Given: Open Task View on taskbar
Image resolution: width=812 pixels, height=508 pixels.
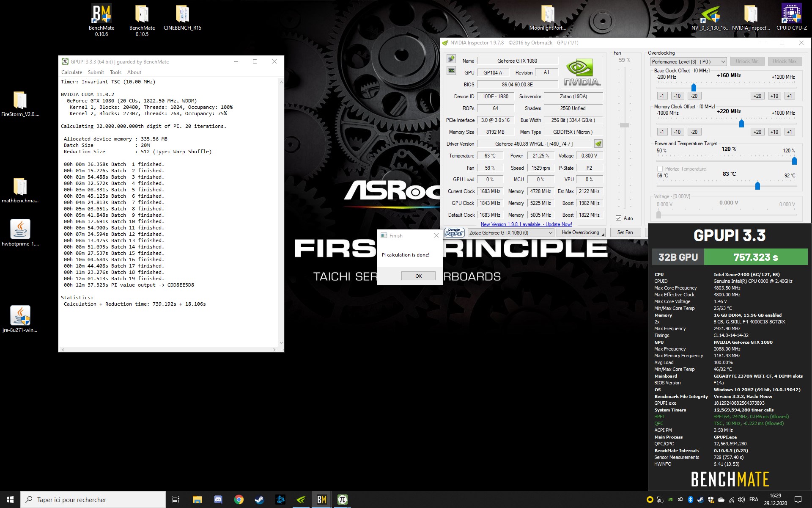Looking at the screenshot, I should pos(176,500).
